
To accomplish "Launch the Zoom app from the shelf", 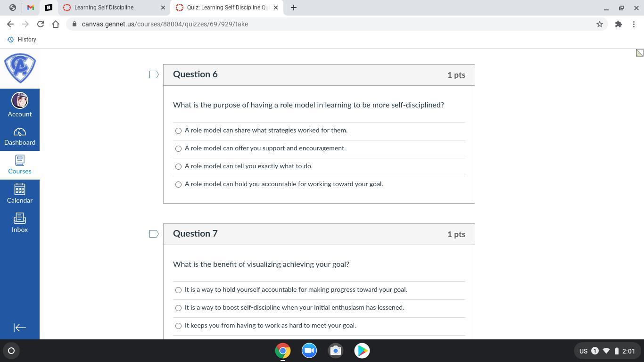I will pyautogui.click(x=309, y=351).
